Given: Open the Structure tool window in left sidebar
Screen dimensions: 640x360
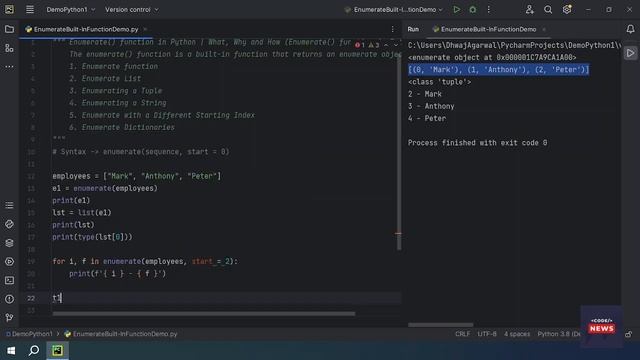Looking at the screenshot, I should [9, 48].
